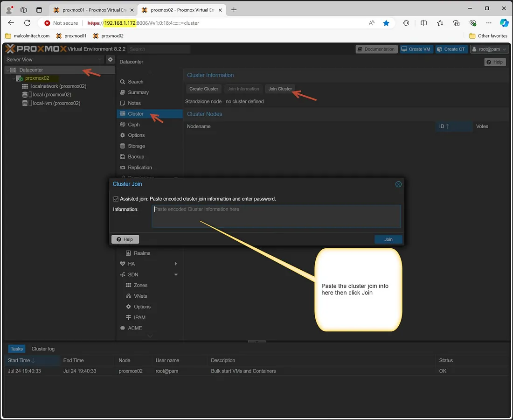Switch to the Cluster log tab
This screenshot has height=420, width=513.
pos(43,349)
